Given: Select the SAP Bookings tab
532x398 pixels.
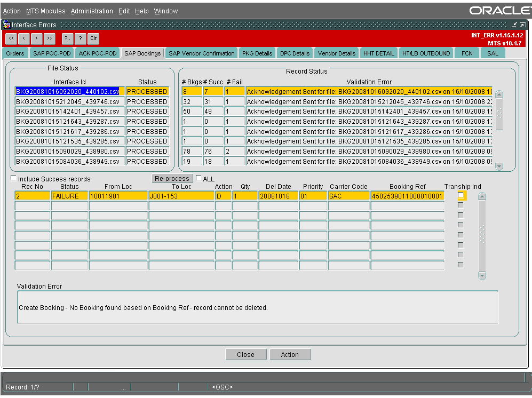Looking at the screenshot, I should [x=142, y=53].
